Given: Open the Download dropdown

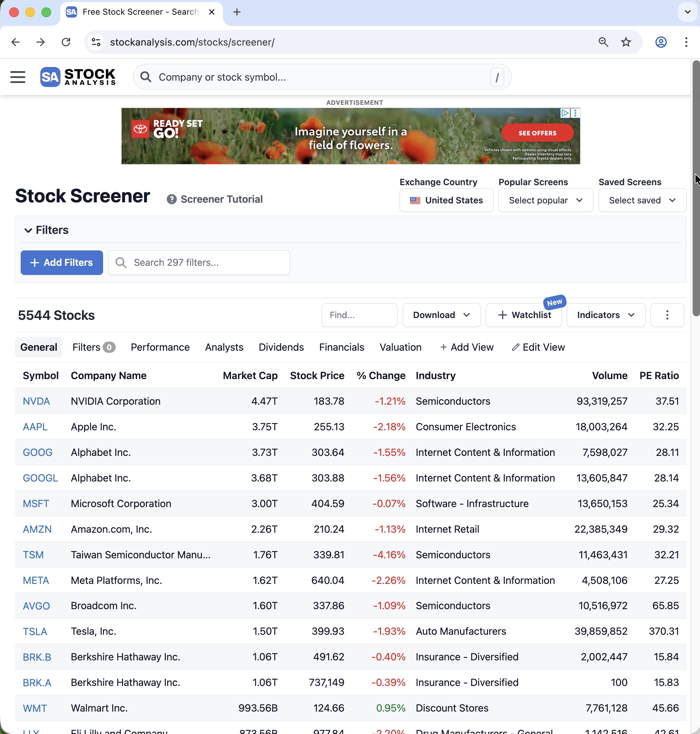Looking at the screenshot, I should [441, 315].
